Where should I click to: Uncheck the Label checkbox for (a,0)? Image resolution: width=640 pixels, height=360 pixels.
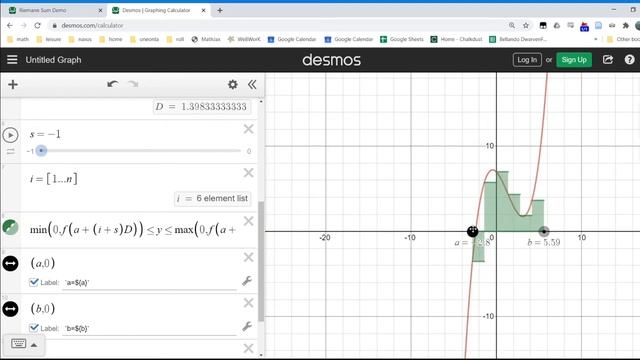coord(34,282)
